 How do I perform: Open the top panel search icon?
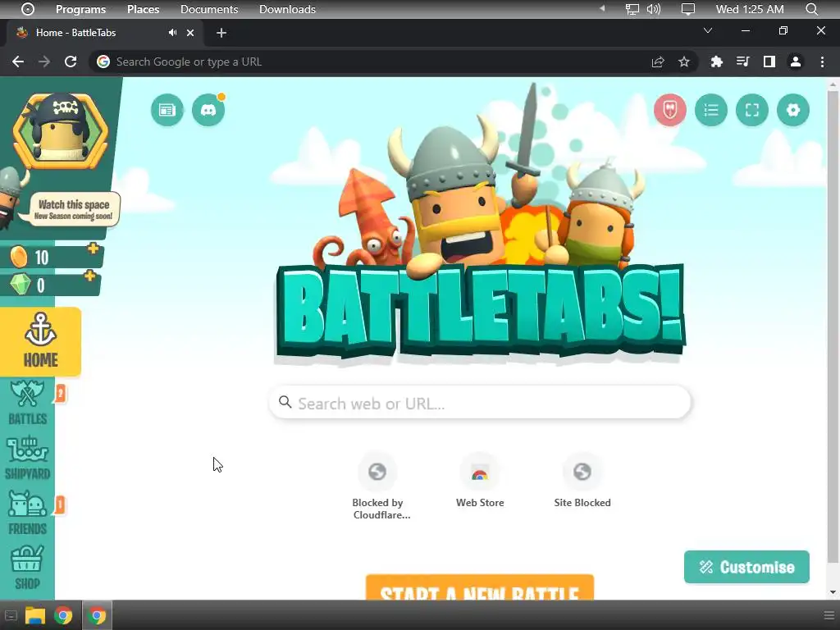(811, 9)
